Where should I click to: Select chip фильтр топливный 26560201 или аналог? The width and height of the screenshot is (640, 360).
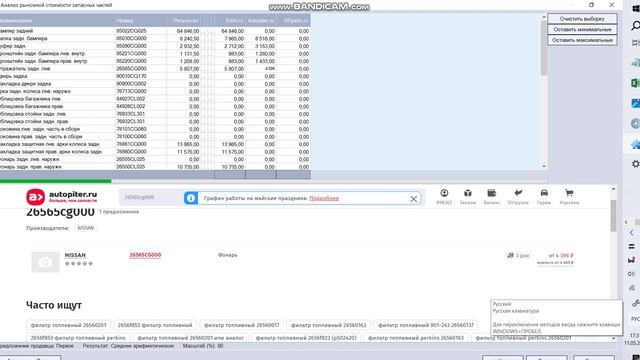point(191,338)
